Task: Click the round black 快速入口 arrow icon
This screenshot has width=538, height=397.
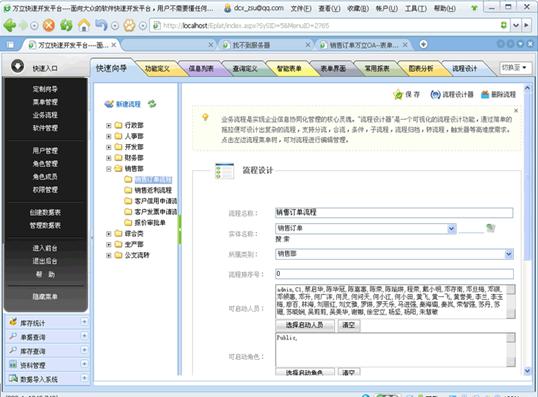Action: pos(17,66)
